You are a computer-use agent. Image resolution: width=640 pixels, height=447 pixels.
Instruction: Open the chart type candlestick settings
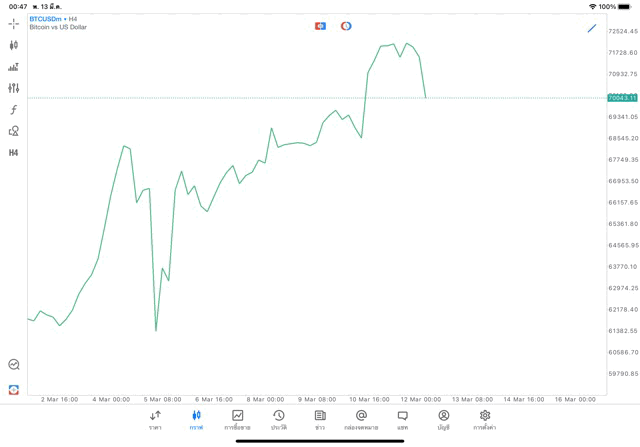point(14,45)
